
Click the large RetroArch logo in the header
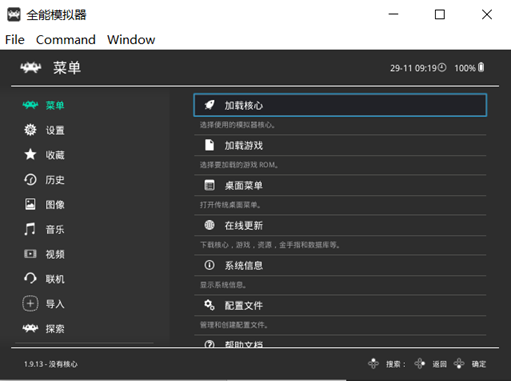tap(31, 68)
